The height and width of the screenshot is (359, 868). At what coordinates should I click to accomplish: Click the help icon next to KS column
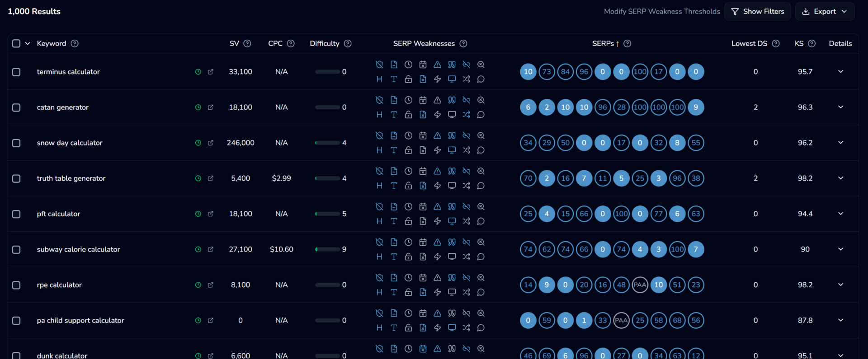point(811,43)
